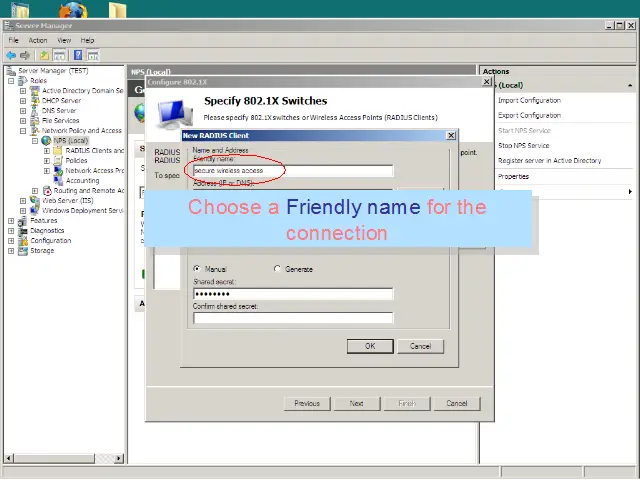Click the Previous wizard button
Viewport: 640px width, 480px height.
(x=307, y=403)
